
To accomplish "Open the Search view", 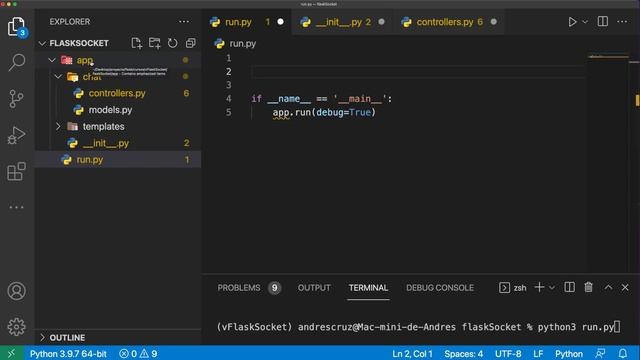I will [x=16, y=62].
